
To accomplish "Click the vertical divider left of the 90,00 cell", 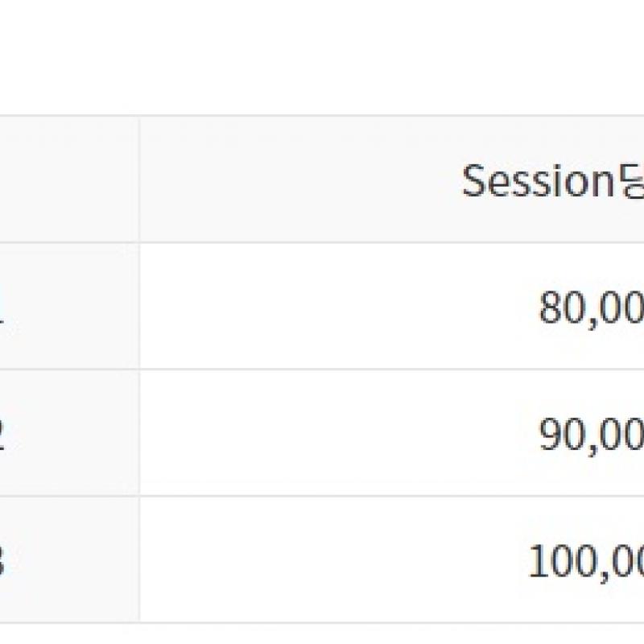I will click(139, 432).
